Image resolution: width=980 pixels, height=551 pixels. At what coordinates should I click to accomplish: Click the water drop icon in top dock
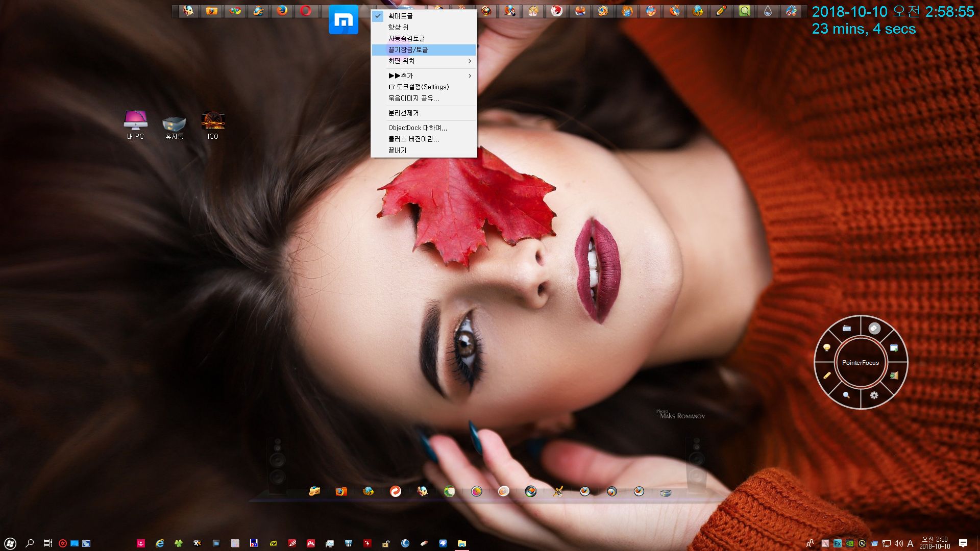[768, 11]
